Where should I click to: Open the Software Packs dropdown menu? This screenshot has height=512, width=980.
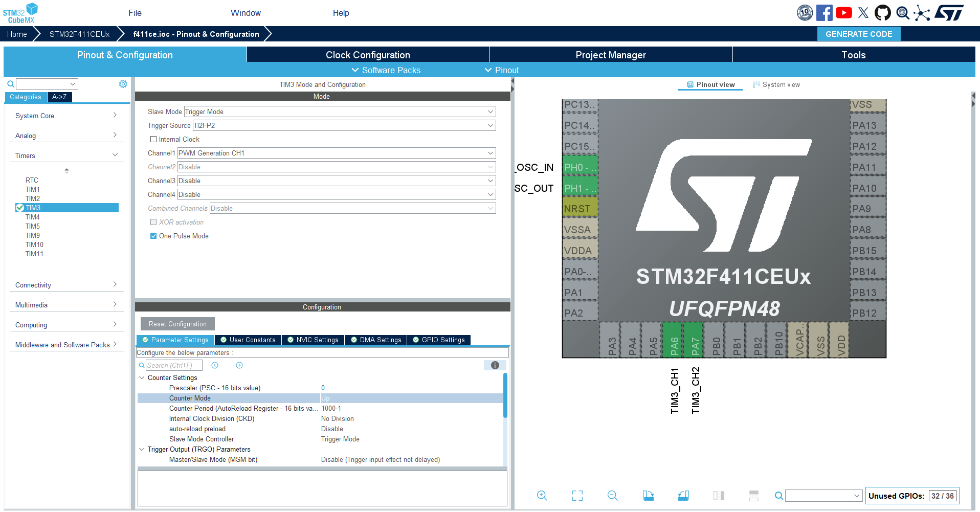[386, 70]
